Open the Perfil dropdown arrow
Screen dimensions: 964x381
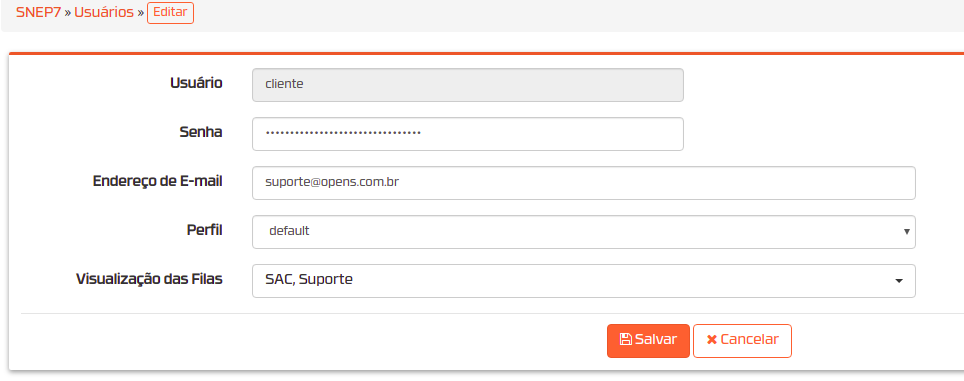point(906,232)
